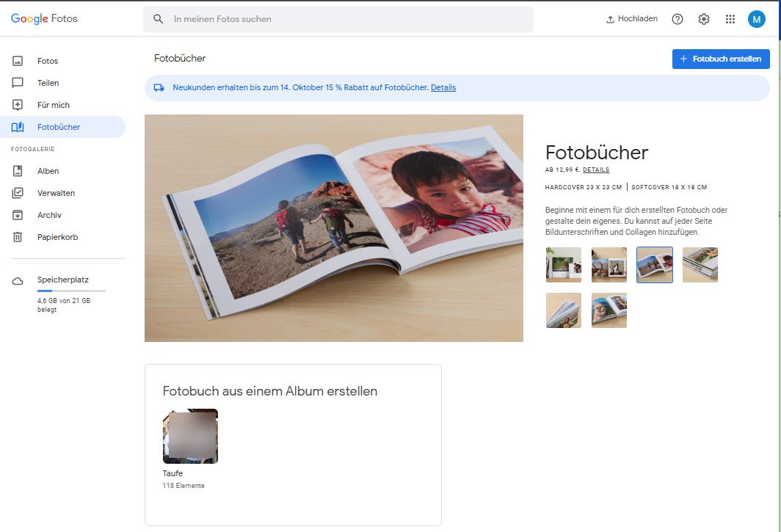This screenshot has height=532, width=781.
Task: Click the Hochladen upload button
Action: [631, 19]
